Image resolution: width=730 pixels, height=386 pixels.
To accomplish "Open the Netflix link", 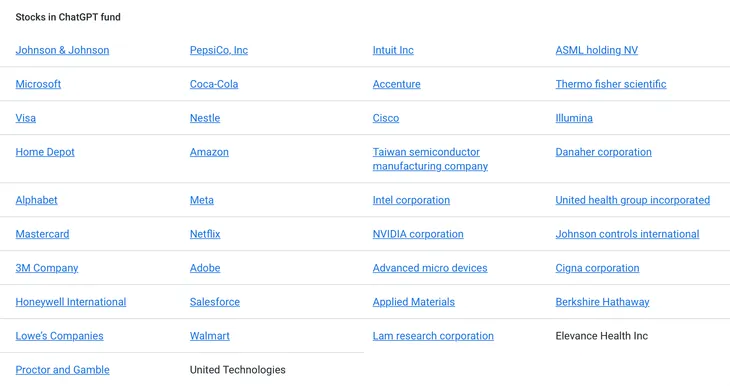I will (205, 234).
